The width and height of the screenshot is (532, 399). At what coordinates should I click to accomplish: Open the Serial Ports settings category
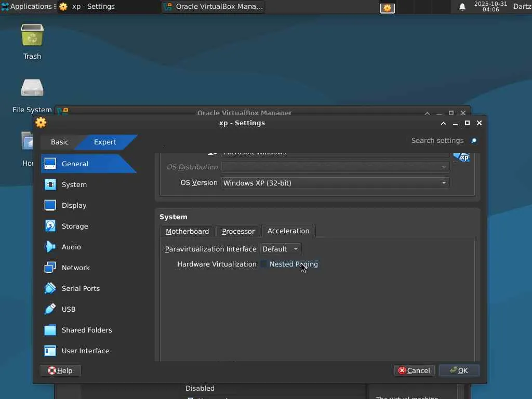pos(88,288)
